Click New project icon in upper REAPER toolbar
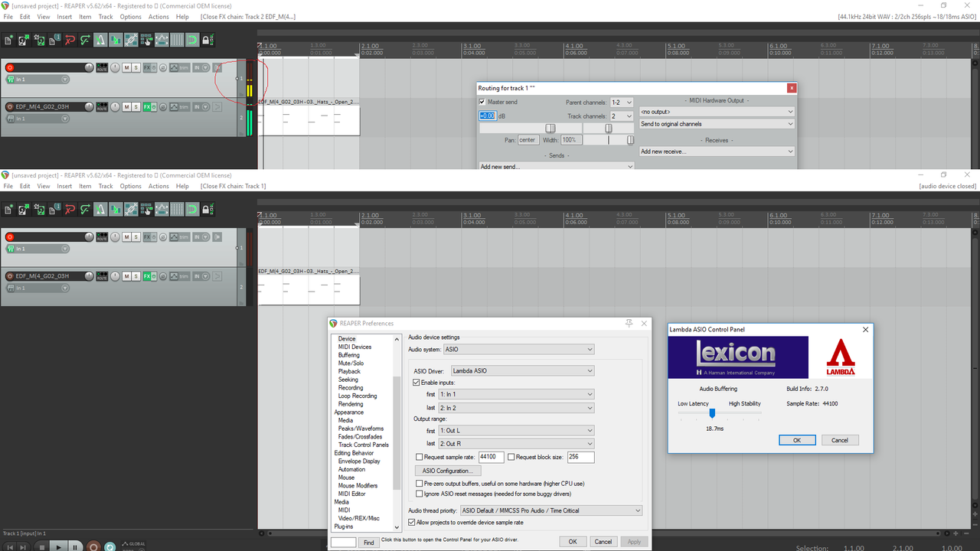 pos(8,40)
